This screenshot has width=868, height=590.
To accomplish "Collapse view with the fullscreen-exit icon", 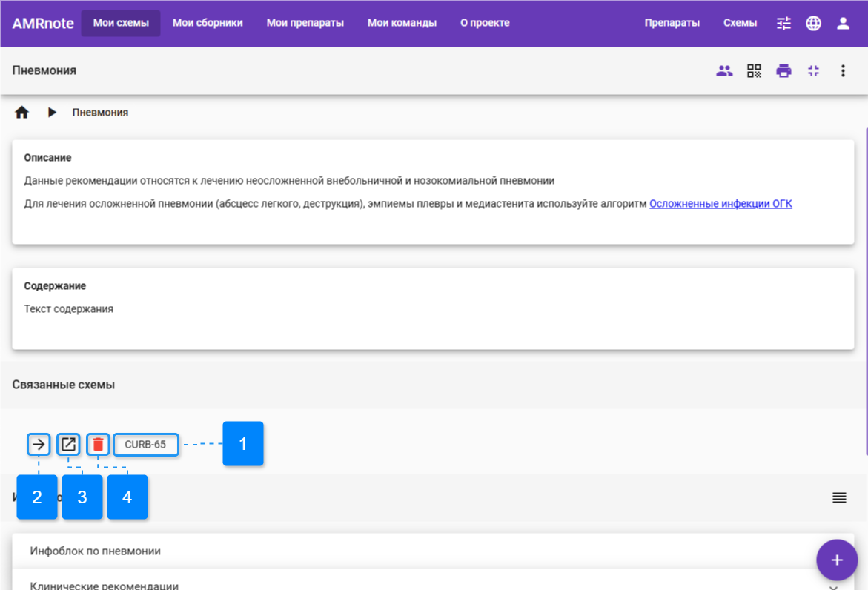I will click(813, 71).
